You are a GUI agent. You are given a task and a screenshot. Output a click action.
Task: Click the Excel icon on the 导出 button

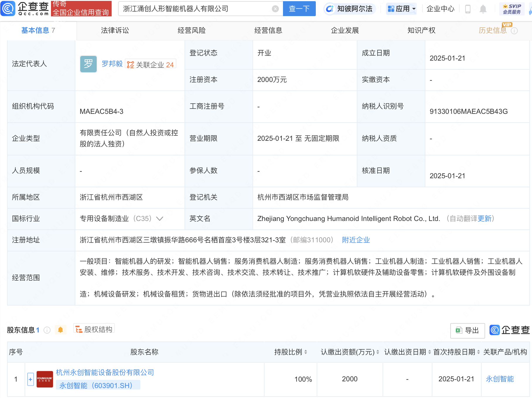pyautogui.click(x=459, y=330)
